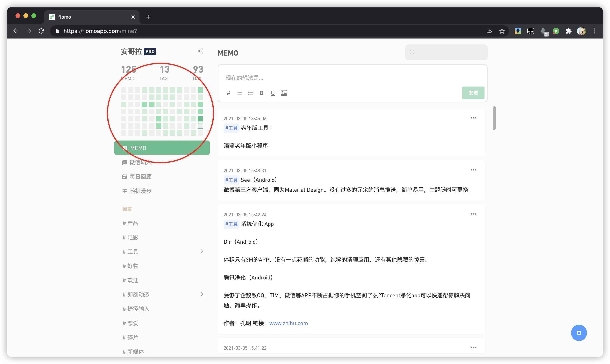The width and height of the screenshot is (610, 364).
Task: Open the more options dots on the 15:48:31 memo
Action: coord(473,170)
